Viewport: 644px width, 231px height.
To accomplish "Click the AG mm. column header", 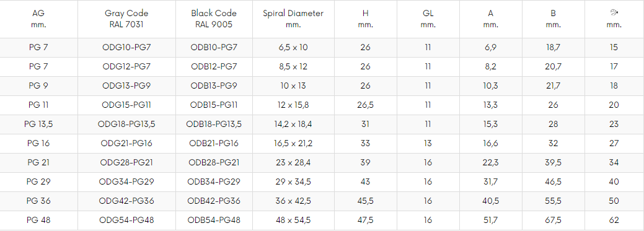I will point(38,19).
